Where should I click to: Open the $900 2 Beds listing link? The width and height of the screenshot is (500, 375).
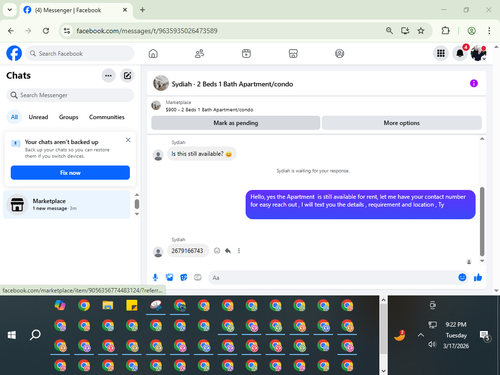(x=209, y=110)
